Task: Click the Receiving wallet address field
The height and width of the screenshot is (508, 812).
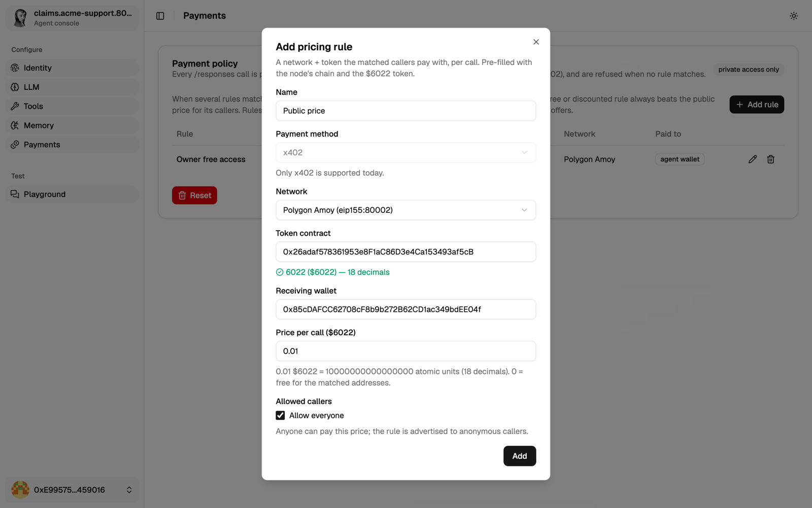Action: (x=405, y=309)
